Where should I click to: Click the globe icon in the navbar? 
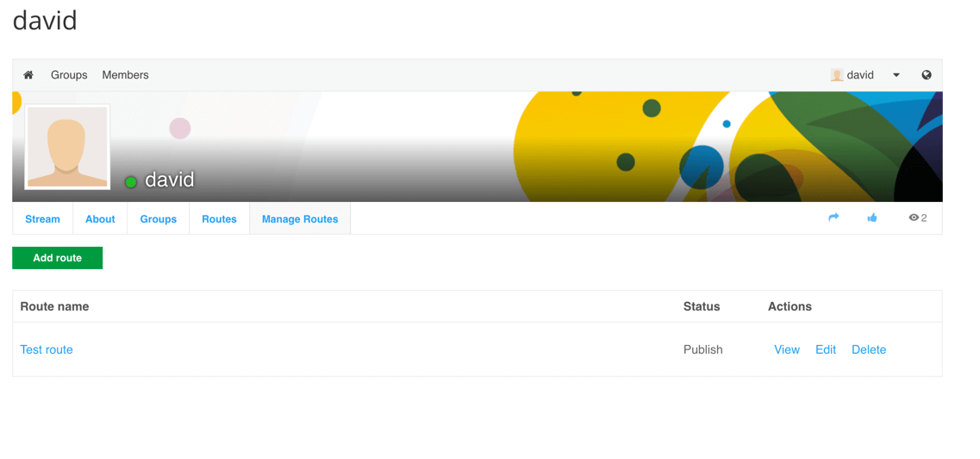(x=927, y=75)
